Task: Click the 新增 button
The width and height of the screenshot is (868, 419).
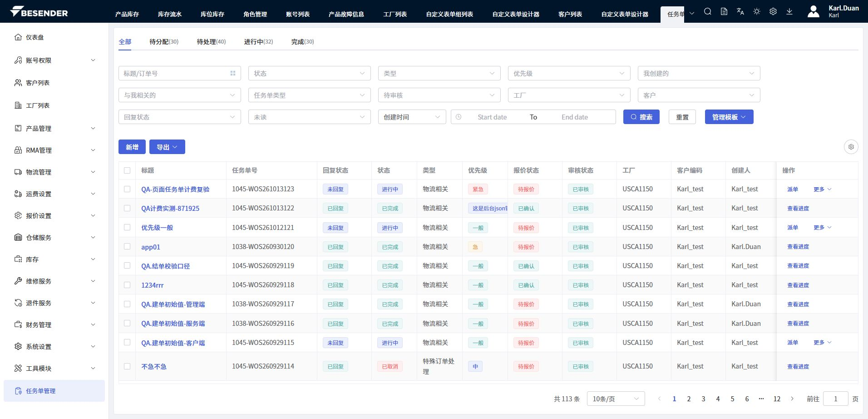Action: [x=132, y=147]
